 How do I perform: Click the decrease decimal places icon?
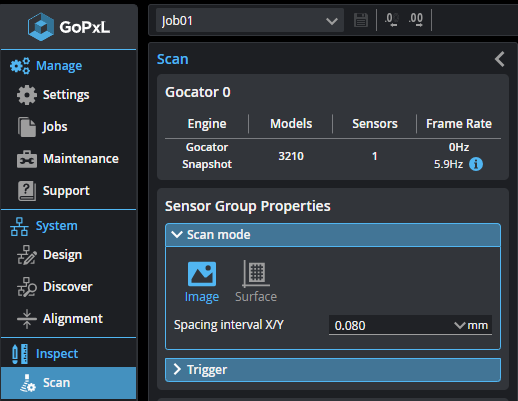click(x=392, y=20)
